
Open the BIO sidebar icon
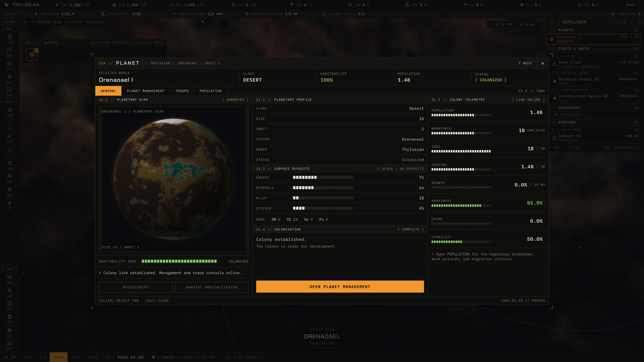(10, 332)
